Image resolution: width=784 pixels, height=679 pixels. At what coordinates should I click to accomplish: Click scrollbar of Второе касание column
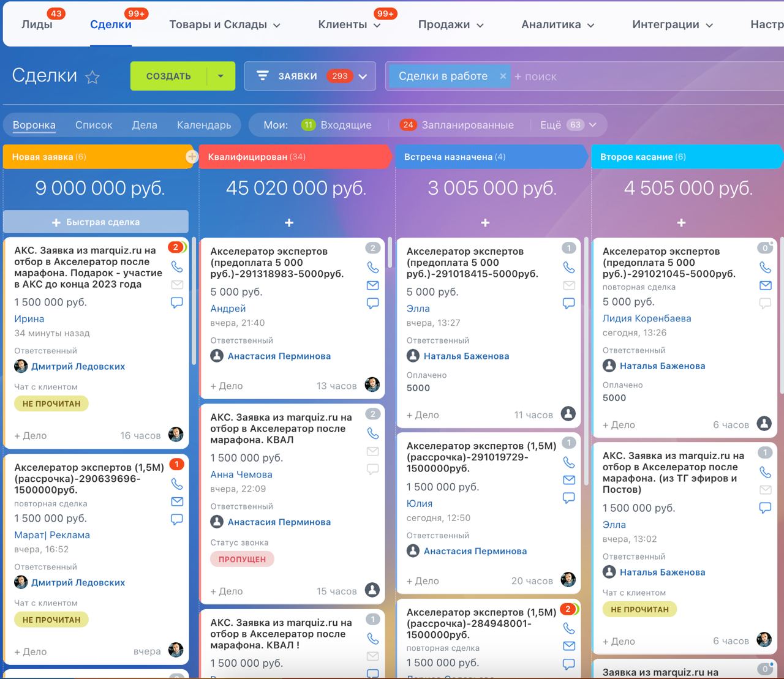tap(782, 315)
